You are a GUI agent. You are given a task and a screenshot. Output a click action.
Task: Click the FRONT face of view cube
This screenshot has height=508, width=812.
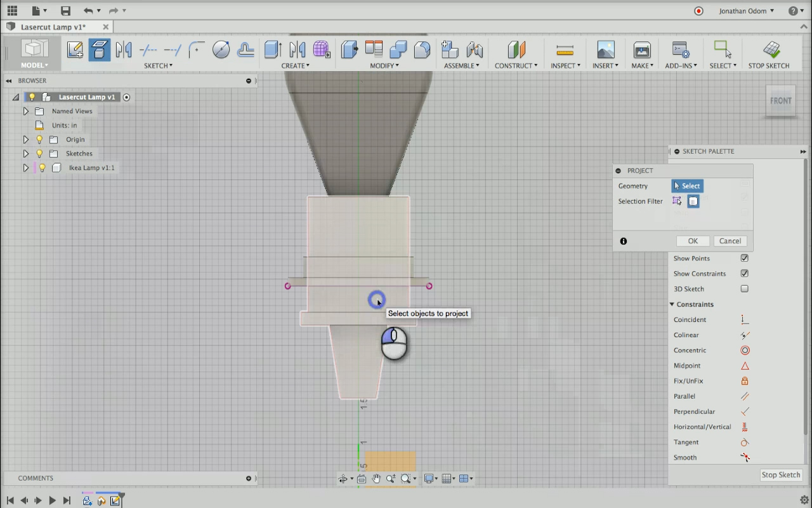pyautogui.click(x=780, y=101)
